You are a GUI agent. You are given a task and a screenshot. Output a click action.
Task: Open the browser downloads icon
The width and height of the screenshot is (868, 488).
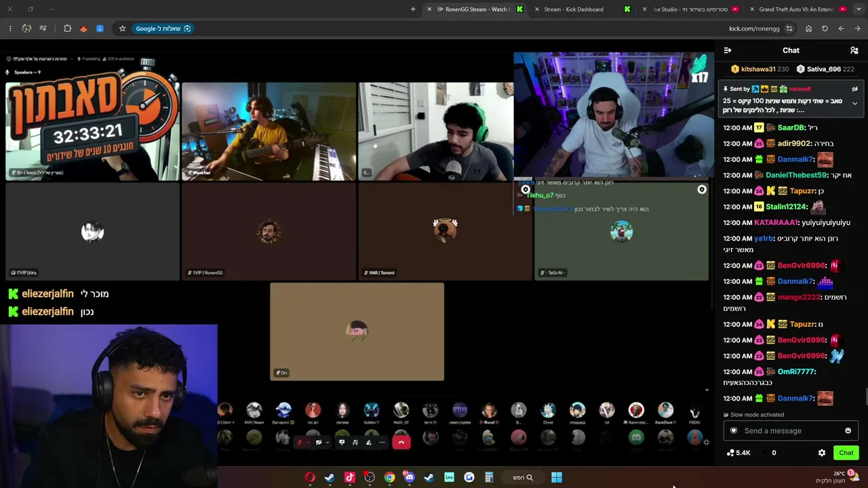[x=100, y=28]
